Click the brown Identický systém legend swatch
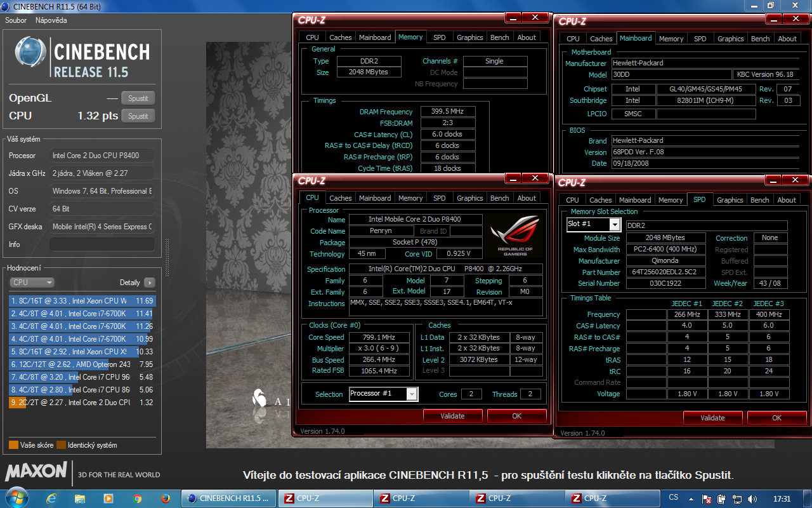This screenshot has width=812, height=508. [61, 445]
